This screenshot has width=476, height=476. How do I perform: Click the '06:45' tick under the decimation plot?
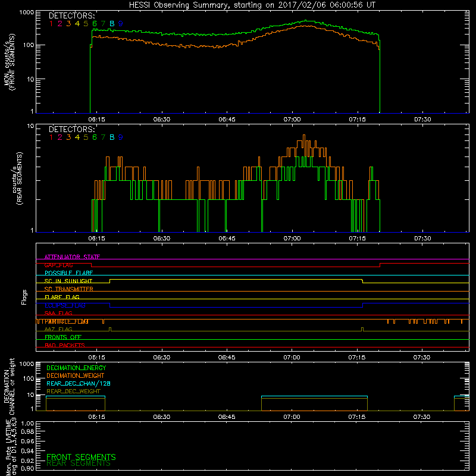tap(227, 417)
